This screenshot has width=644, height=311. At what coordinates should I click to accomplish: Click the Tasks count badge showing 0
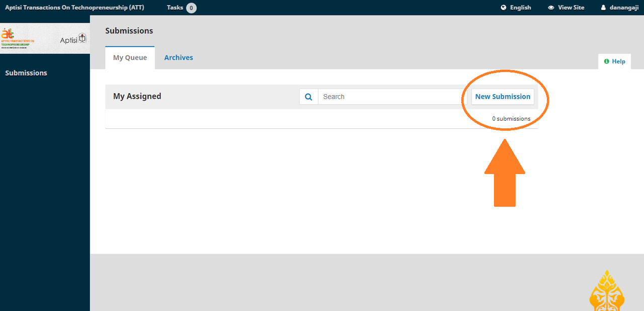click(x=191, y=8)
